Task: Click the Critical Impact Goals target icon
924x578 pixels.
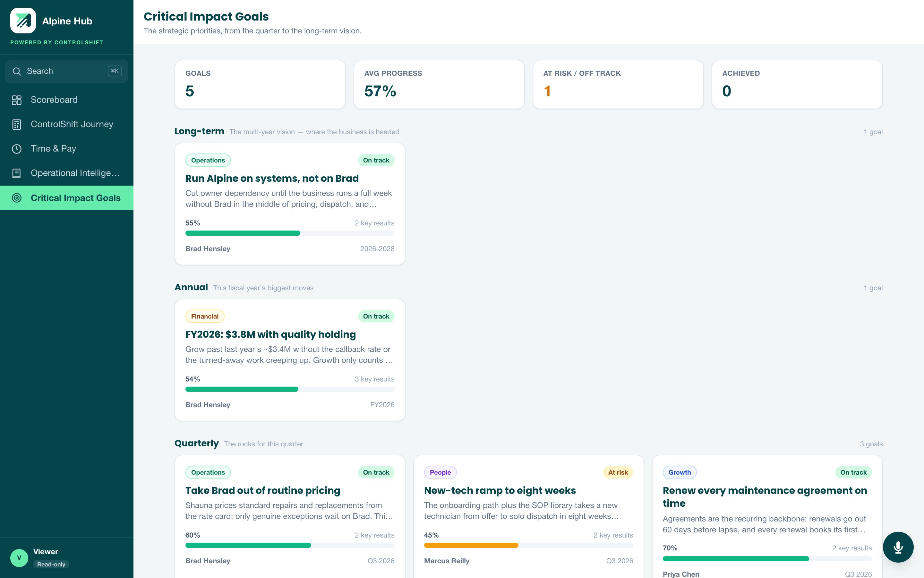Action: coord(16,197)
